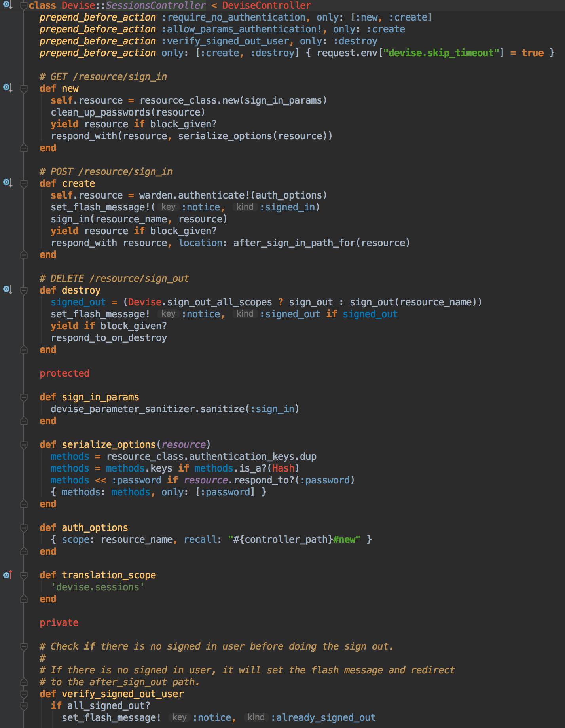Fold the '# Check if there is no signed' comment block
The height and width of the screenshot is (728, 565).
[24, 646]
